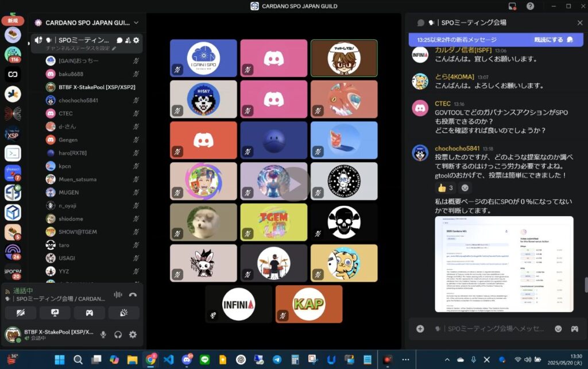Open Windows taskbar search

click(x=78, y=360)
